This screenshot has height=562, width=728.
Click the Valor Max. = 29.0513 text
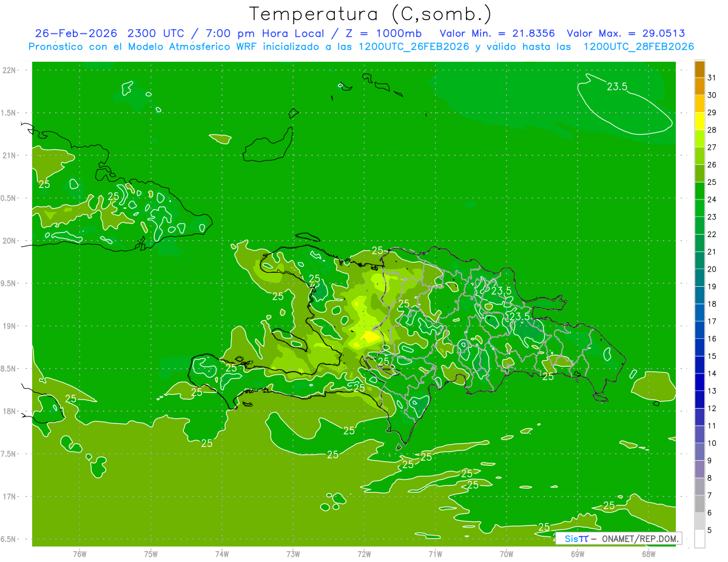[626, 33]
